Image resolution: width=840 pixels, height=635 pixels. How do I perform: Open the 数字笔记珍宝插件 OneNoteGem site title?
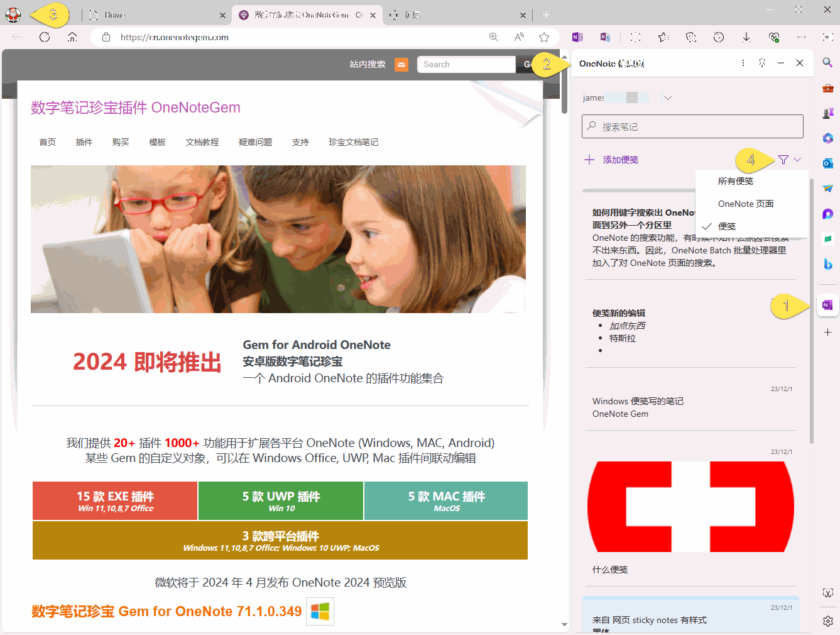tap(136, 108)
